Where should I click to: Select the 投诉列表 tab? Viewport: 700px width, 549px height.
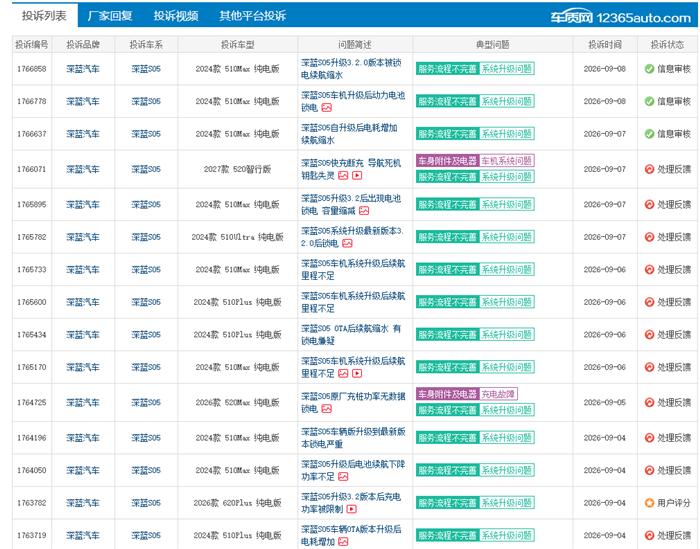tap(44, 16)
